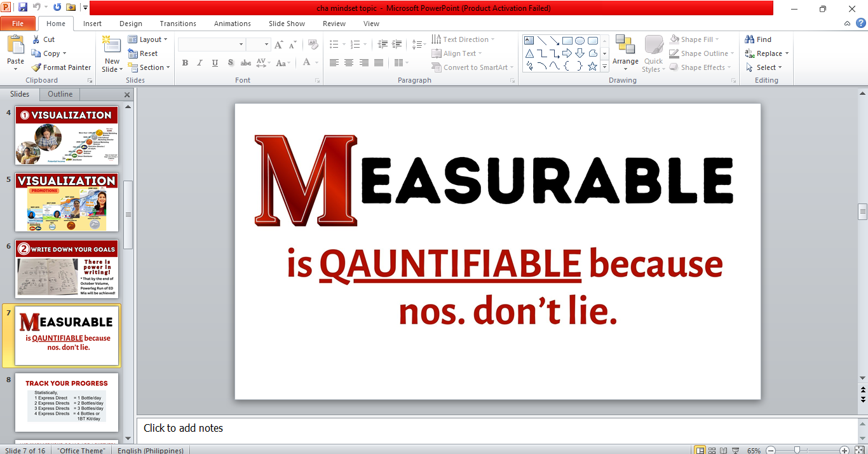
Task: Open PowerPoint Help question mark
Action: tap(861, 24)
